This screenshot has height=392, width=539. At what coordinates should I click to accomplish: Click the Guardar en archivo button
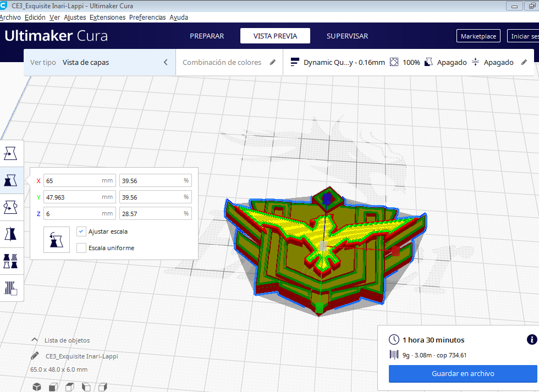(x=462, y=374)
